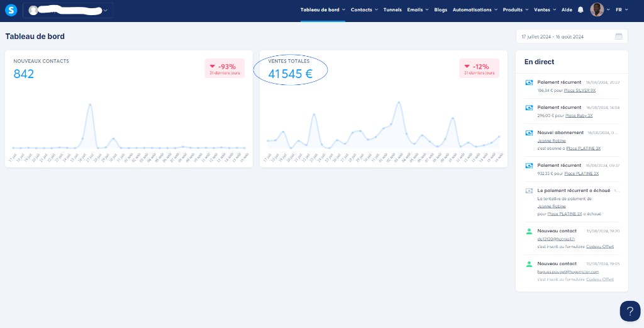This screenshot has height=328, width=644.
Task: Click the NOUVEAUX CONTACTS card title
Action: [x=41, y=61]
